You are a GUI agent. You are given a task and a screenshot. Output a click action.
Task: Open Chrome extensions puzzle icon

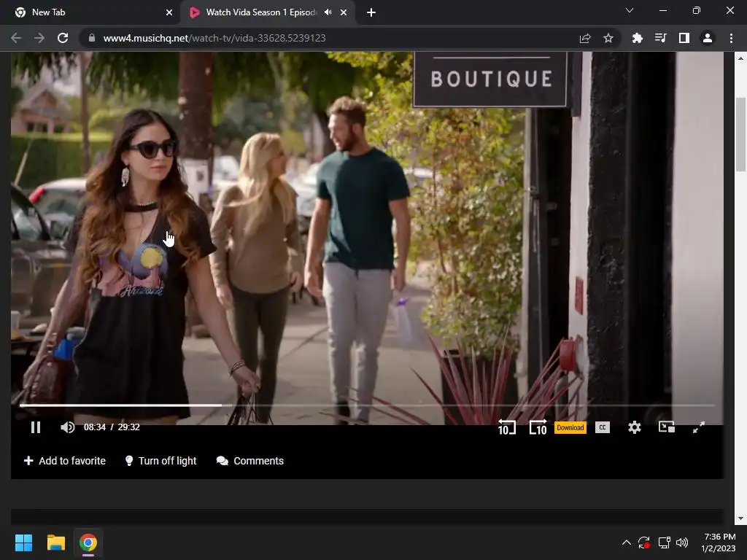637,38
